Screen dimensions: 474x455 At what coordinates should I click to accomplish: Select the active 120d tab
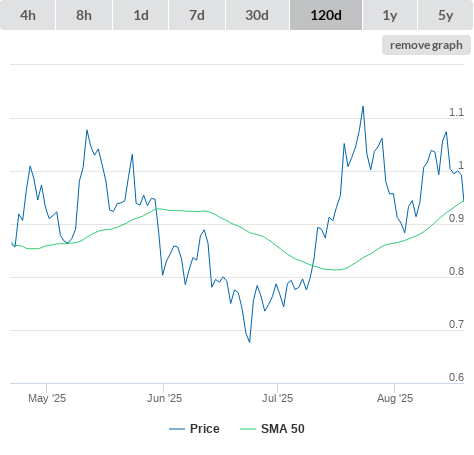coord(326,15)
